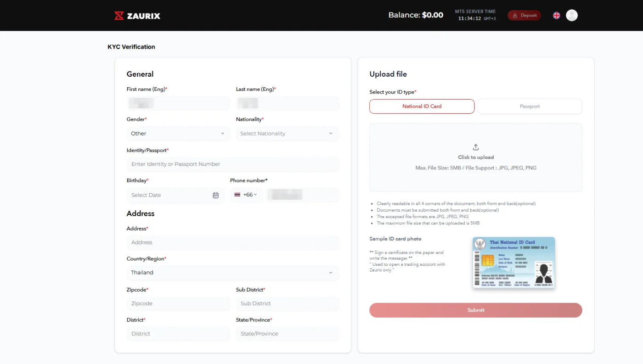Click the sample Thai National ID card image
The height and width of the screenshot is (364, 643).
pos(513,263)
